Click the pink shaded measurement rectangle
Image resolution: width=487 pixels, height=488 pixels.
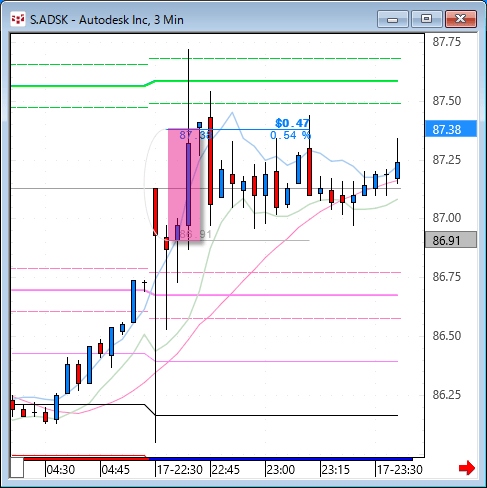click(184, 184)
